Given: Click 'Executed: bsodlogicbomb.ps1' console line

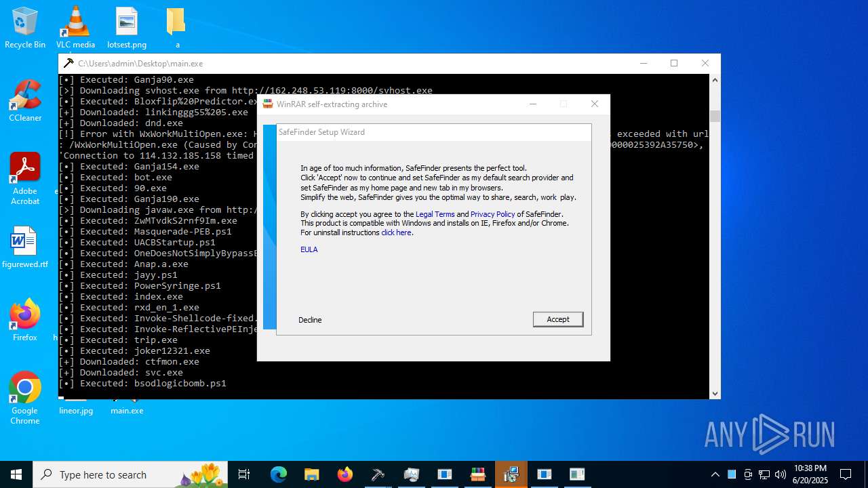Looking at the screenshot, I should (x=142, y=384).
